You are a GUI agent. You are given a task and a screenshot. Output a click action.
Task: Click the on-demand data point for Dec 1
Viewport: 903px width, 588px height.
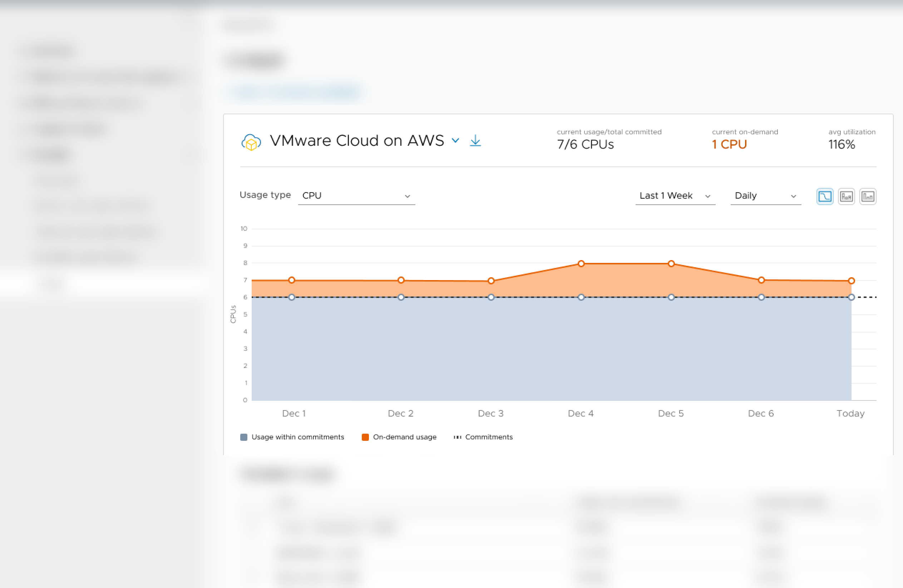coord(291,280)
